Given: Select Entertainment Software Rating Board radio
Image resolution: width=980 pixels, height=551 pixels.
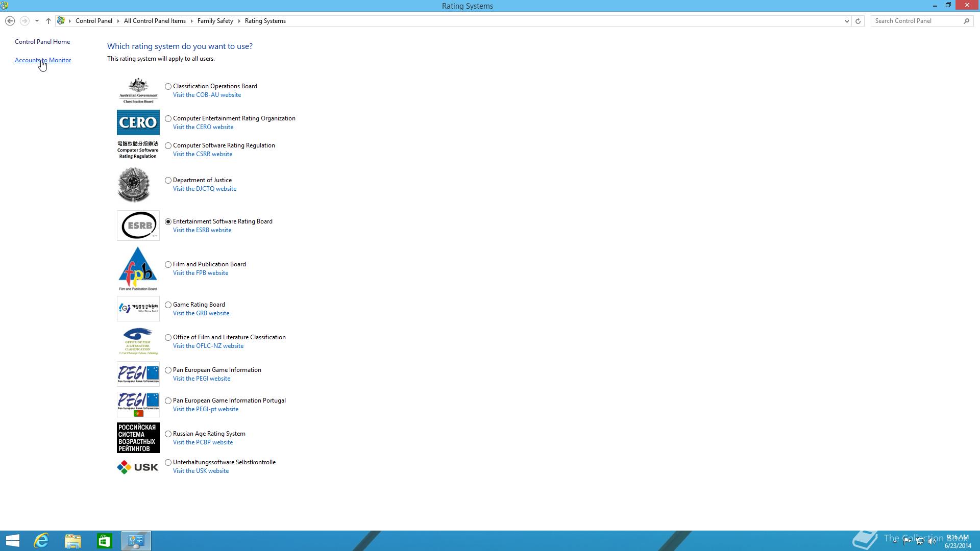Looking at the screenshot, I should click(168, 222).
